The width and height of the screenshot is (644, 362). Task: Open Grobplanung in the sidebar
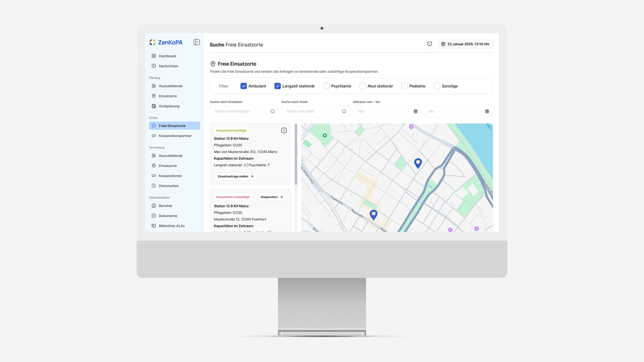(x=174, y=106)
